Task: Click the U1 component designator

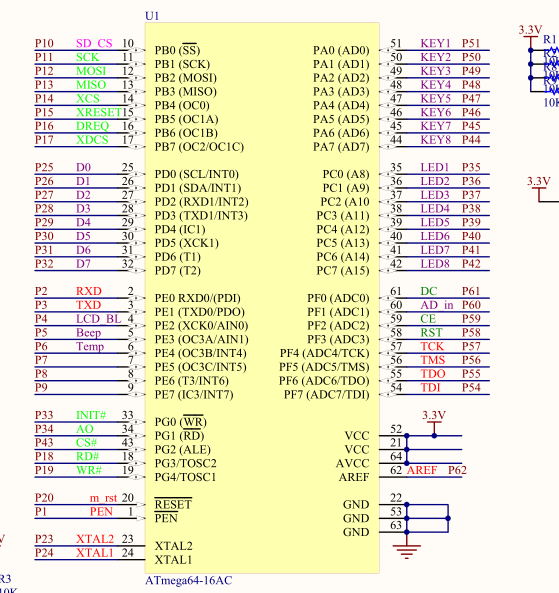Action: pyautogui.click(x=152, y=16)
